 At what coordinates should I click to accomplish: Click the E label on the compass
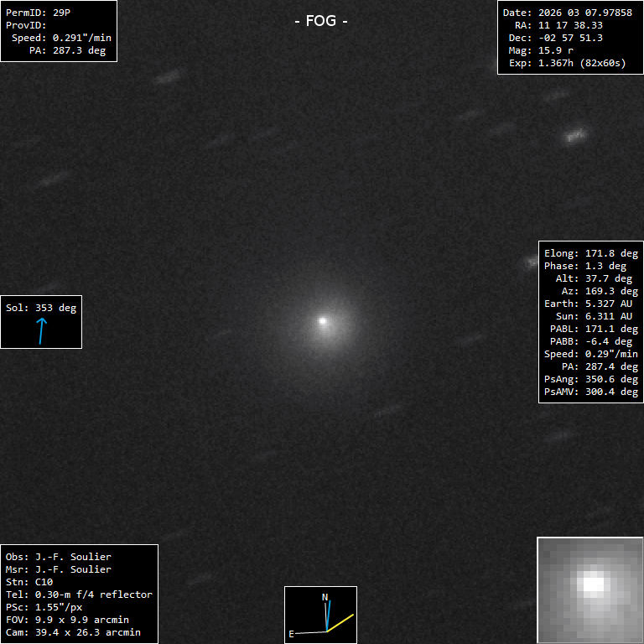pos(292,634)
